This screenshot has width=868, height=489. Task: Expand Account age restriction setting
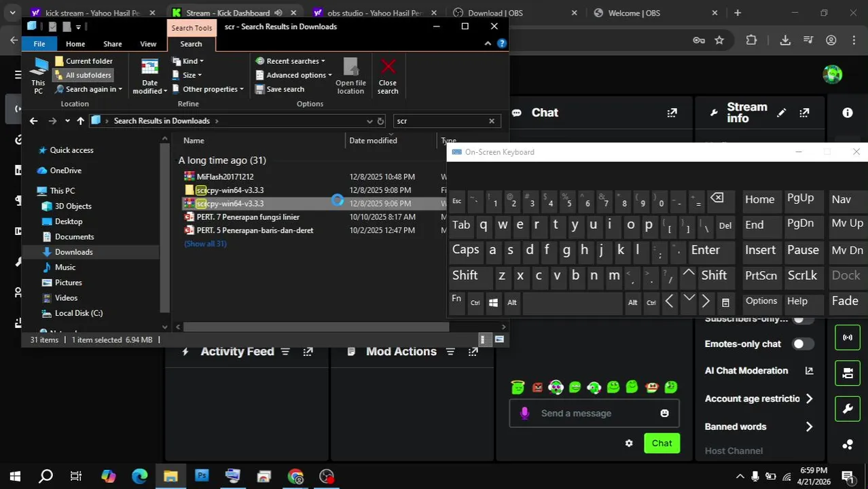click(759, 399)
